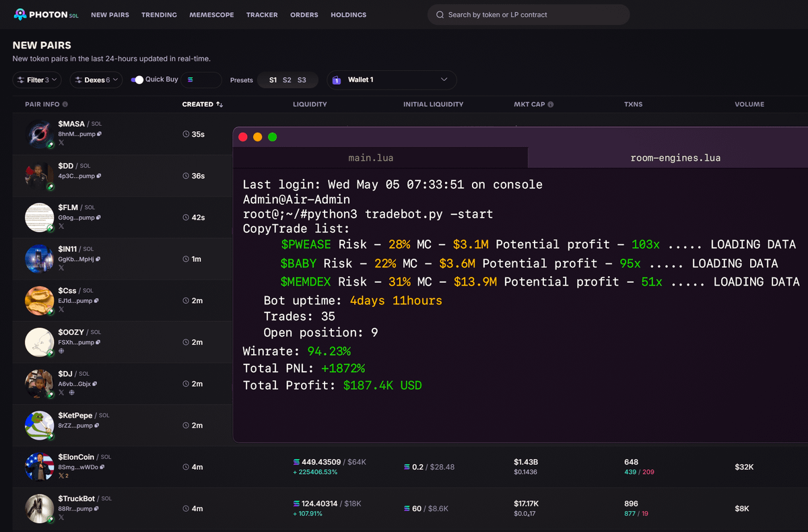The height and width of the screenshot is (532, 808).
Task: Open the X link for $IN11
Action: point(61,268)
